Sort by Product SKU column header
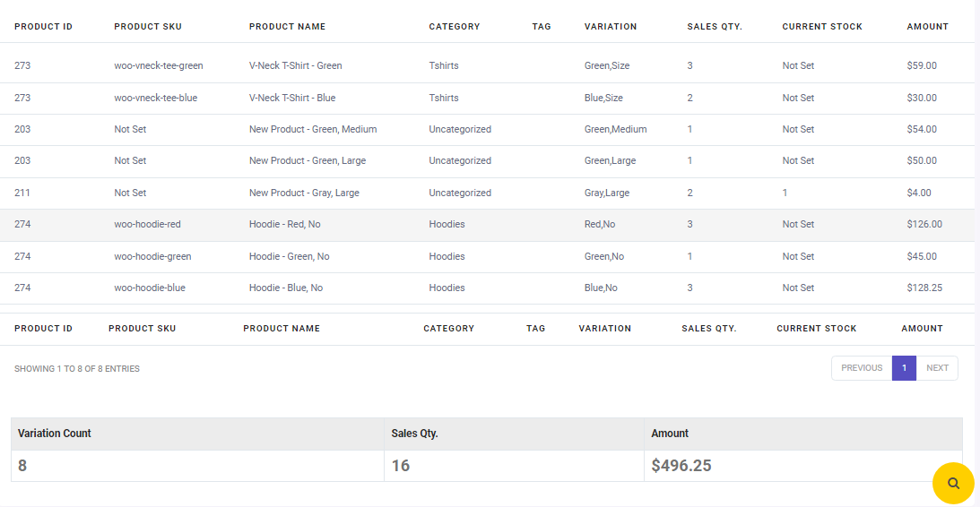This screenshot has width=980, height=507. pos(148,27)
